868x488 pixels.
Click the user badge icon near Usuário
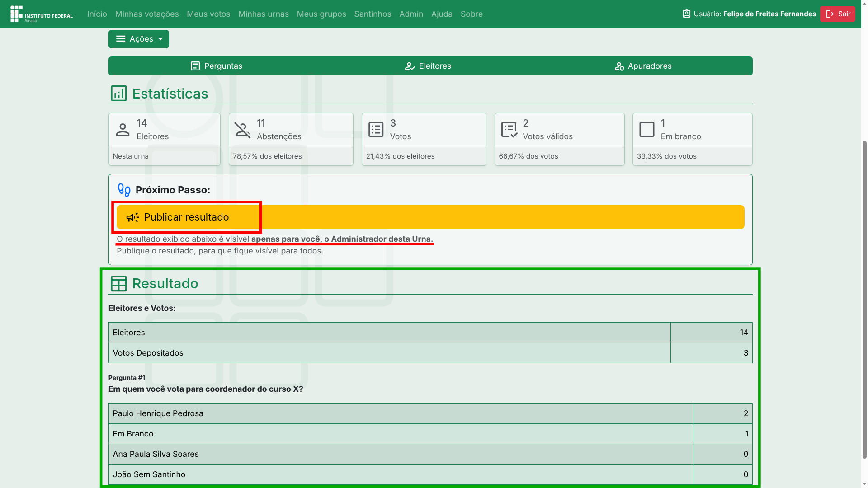[x=686, y=14]
